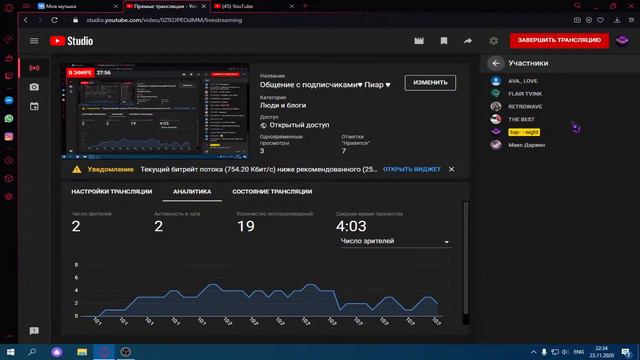Click the live stream preview thumbnail
This screenshot has width=640, height=360.
point(155,111)
